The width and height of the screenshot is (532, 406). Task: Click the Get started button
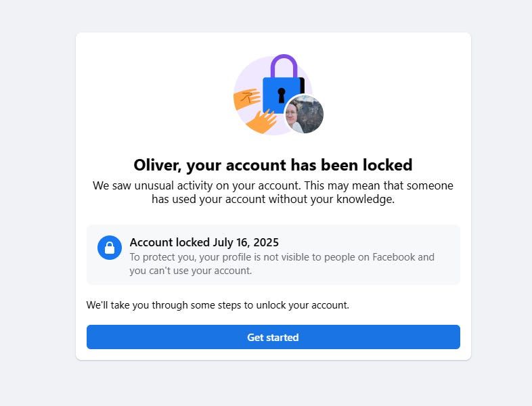click(x=273, y=337)
